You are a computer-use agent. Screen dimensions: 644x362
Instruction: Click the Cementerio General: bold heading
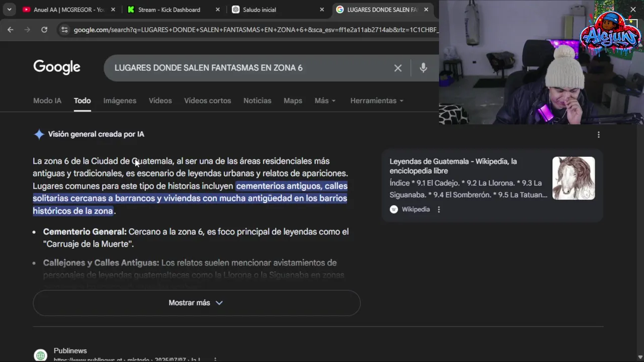click(x=85, y=232)
